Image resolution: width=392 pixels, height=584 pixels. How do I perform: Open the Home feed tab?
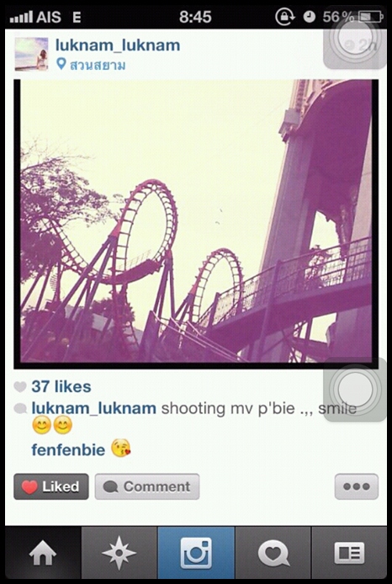[x=43, y=554]
